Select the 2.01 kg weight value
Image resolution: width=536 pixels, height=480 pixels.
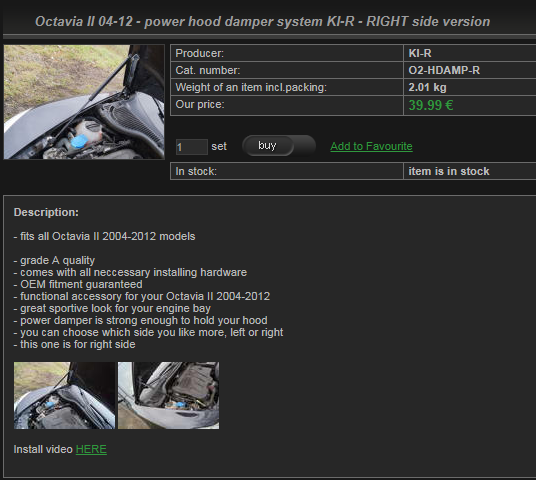click(427, 88)
